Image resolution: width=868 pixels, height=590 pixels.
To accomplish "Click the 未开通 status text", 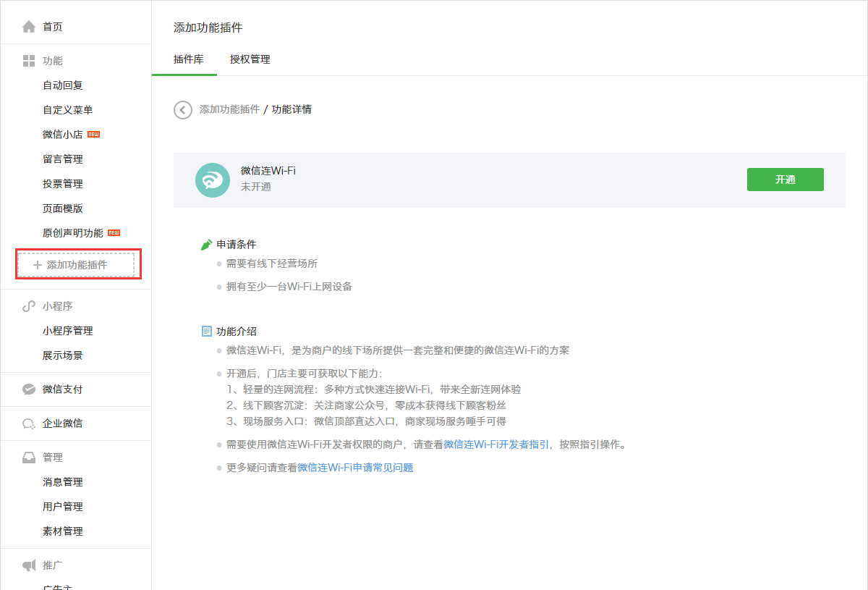I will (x=256, y=187).
